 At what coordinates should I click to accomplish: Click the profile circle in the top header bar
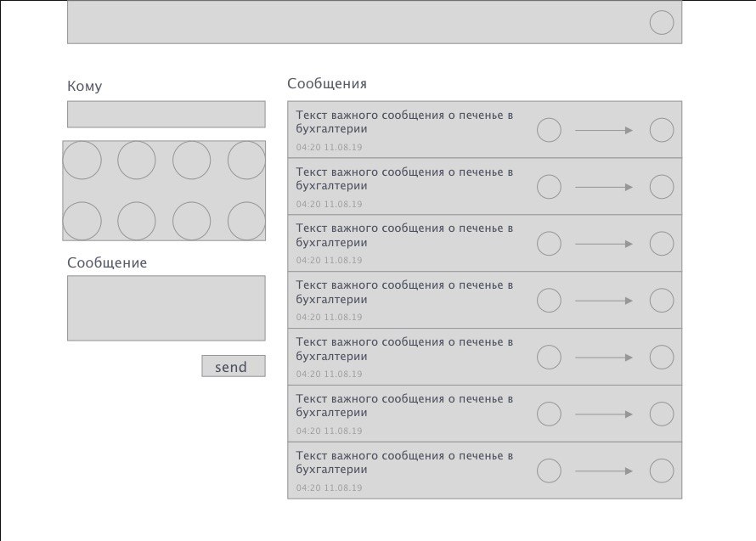tap(662, 22)
